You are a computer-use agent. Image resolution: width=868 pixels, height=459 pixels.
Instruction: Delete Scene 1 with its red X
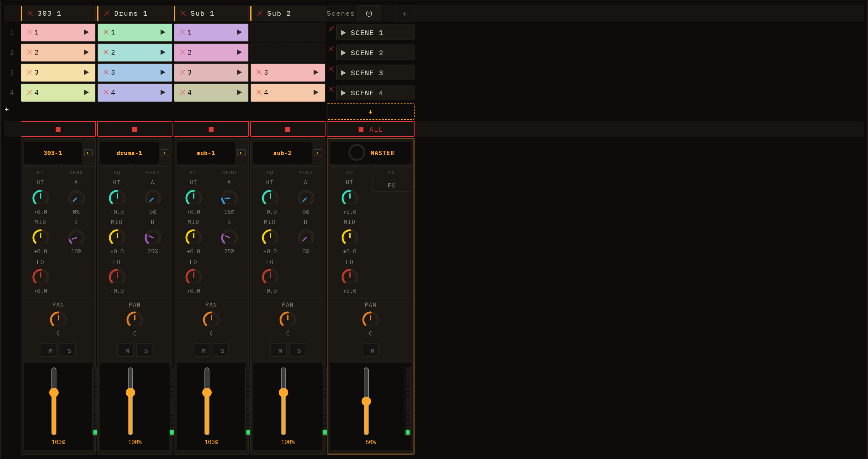tap(331, 29)
